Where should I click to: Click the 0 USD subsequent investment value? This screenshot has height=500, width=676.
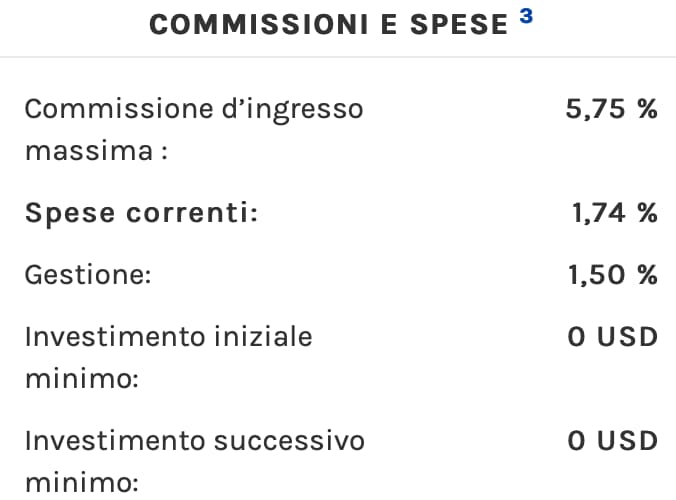612,441
